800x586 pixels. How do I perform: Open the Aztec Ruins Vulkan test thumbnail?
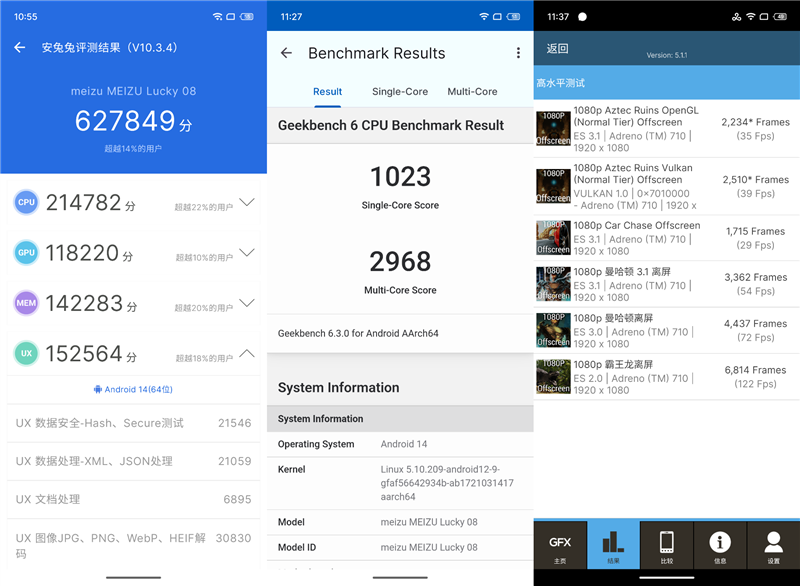point(554,186)
